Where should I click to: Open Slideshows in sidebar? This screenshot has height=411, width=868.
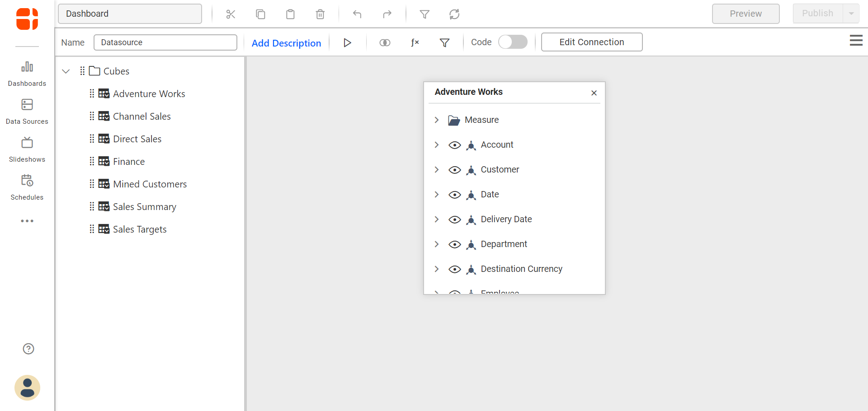(27, 149)
